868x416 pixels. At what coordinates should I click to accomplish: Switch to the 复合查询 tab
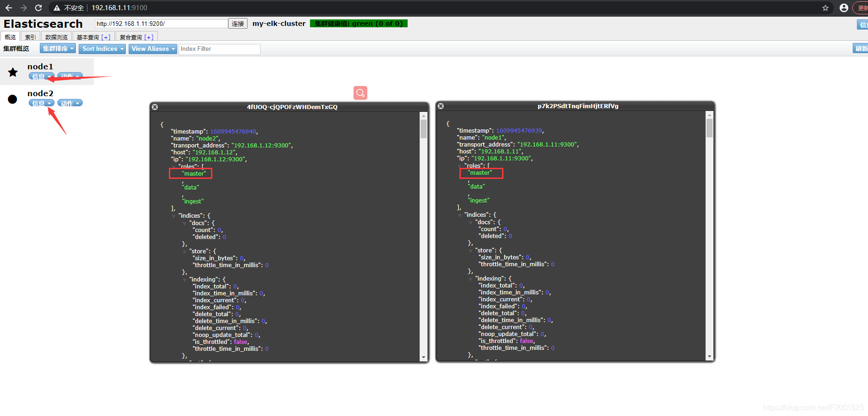tap(131, 37)
